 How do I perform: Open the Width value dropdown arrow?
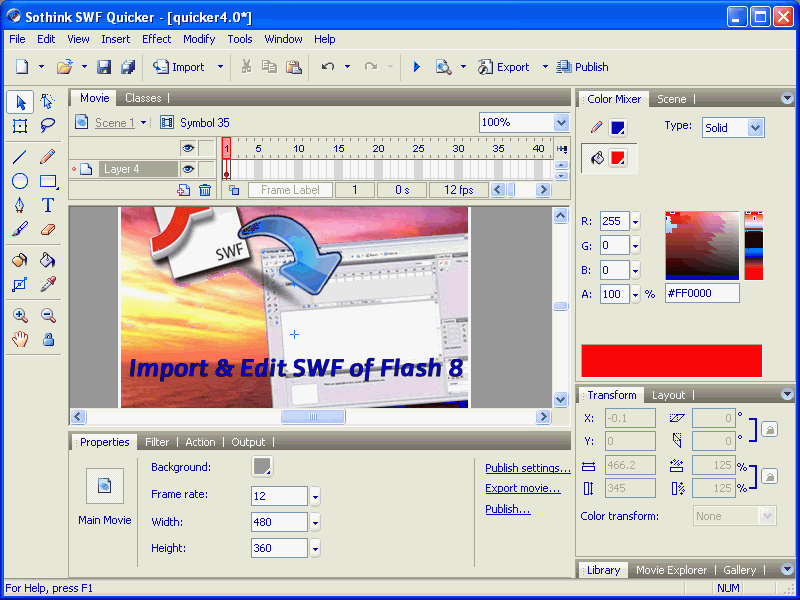tap(315, 522)
